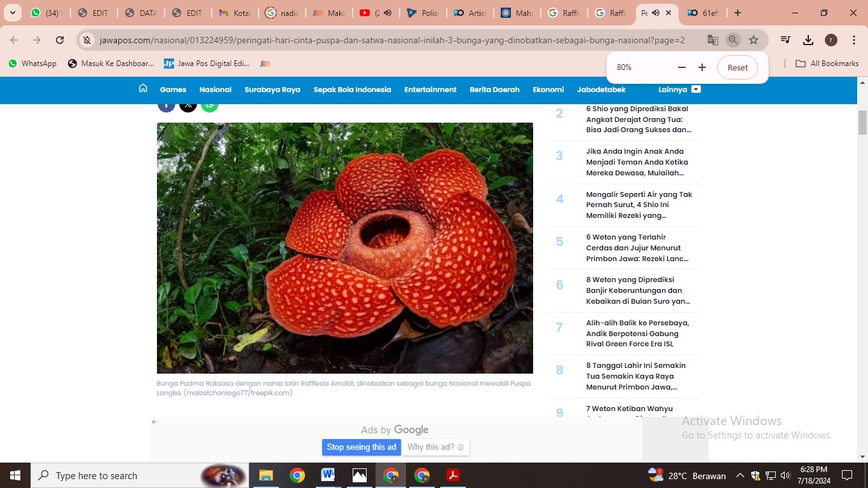Launch Adobe Acrobat from the taskbar
This screenshot has height=488, width=868.
[453, 475]
